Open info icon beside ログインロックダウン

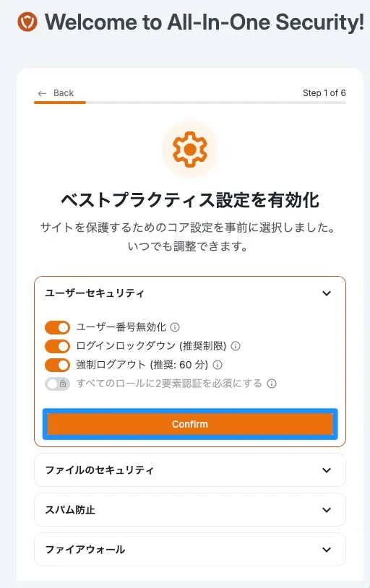click(236, 346)
